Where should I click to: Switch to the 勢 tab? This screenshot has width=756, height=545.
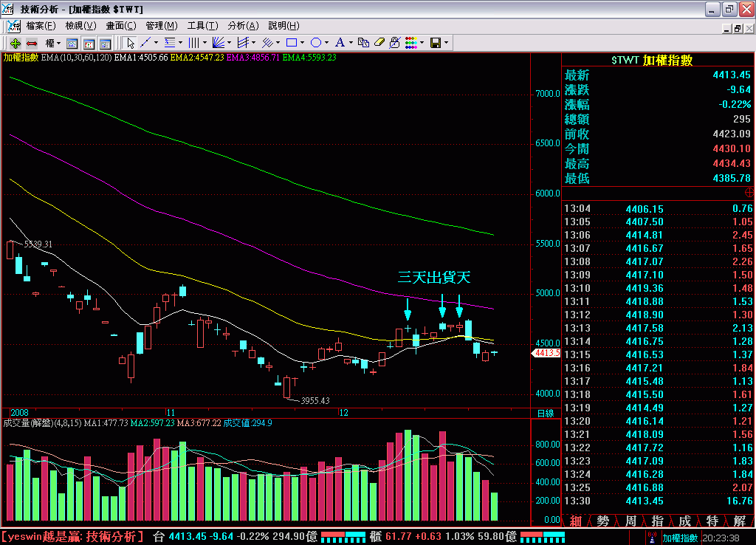(x=603, y=521)
